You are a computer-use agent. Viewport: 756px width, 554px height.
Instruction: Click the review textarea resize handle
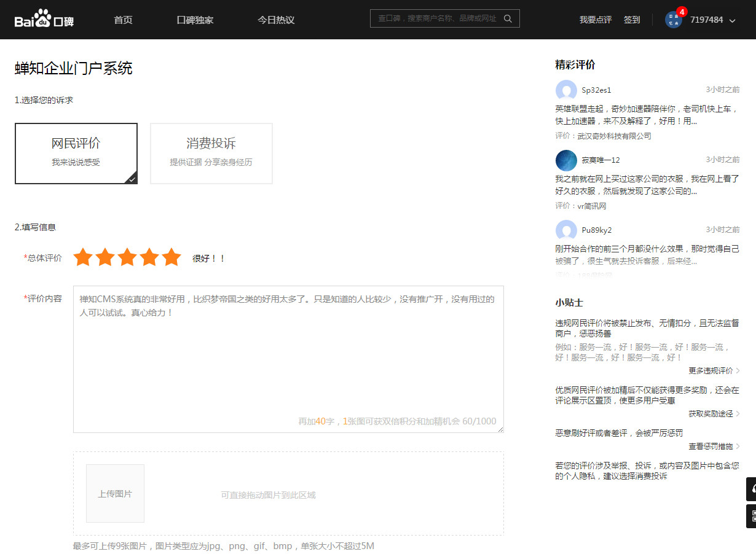point(500,429)
